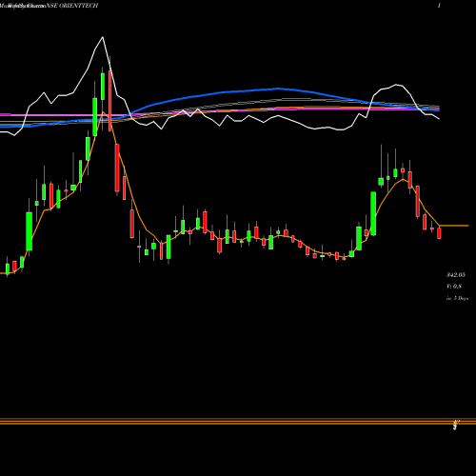This screenshot has height=476, width=476.
Task: Click the 'V: 0.8' volume label
Action: pos(454,287)
